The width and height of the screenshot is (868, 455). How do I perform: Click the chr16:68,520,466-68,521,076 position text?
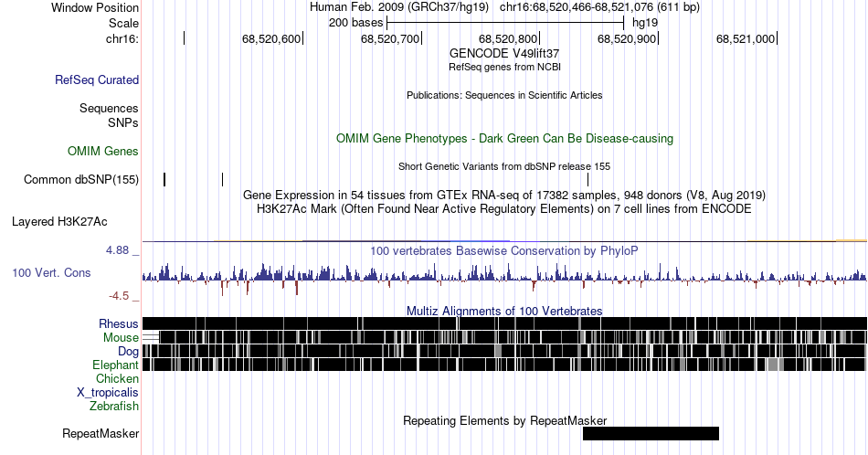point(577,7)
